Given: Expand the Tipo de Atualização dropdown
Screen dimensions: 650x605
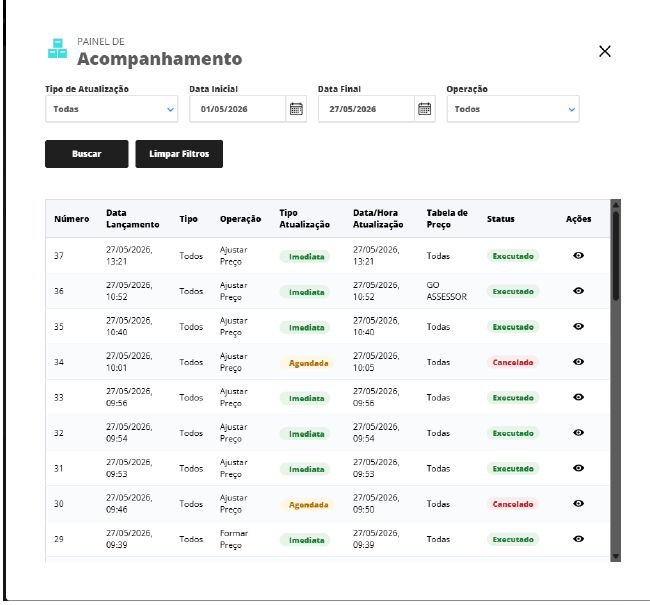Looking at the screenshot, I should coord(112,109).
